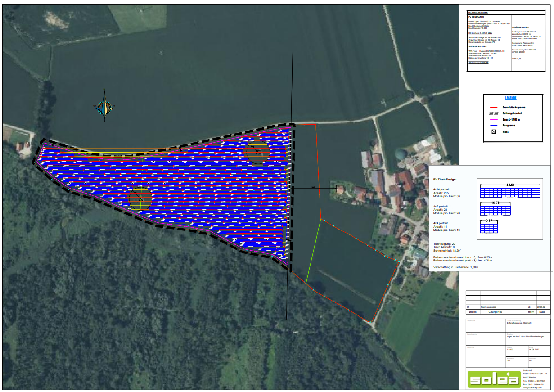Click the "Entwurfsplanung - Übersicht" drawing title
This screenshot has width=554, height=392.
[520, 323]
